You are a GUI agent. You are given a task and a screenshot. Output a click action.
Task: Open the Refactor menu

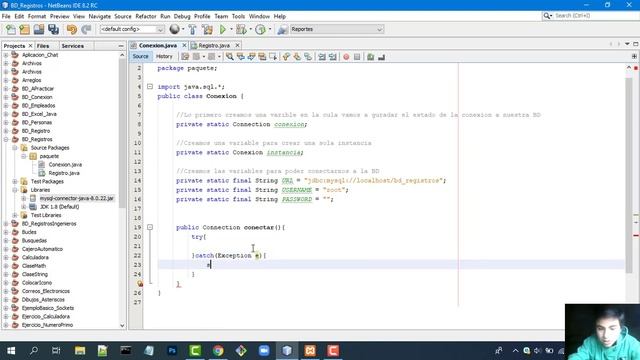[146, 16]
